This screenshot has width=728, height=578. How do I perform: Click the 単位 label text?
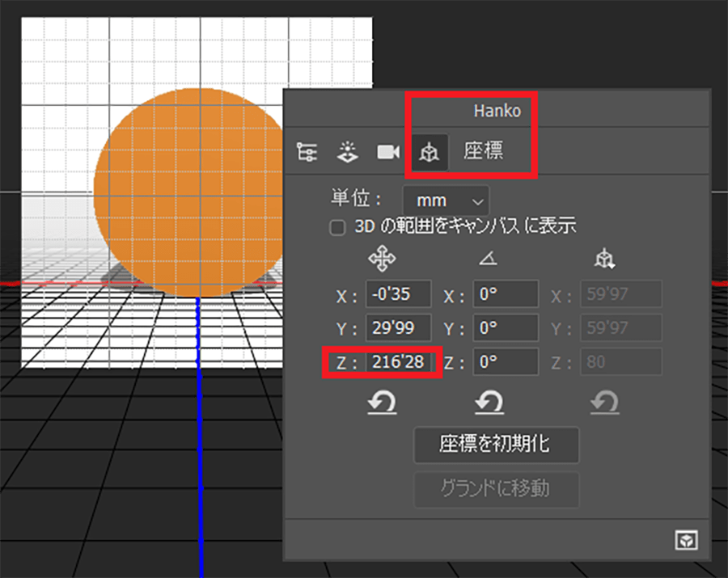(356, 199)
